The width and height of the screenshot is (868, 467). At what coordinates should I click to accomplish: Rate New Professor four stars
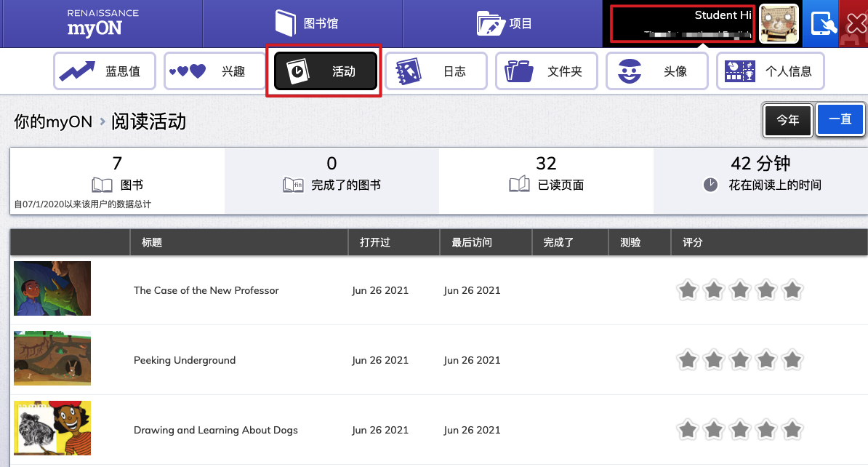pyautogui.click(x=766, y=290)
